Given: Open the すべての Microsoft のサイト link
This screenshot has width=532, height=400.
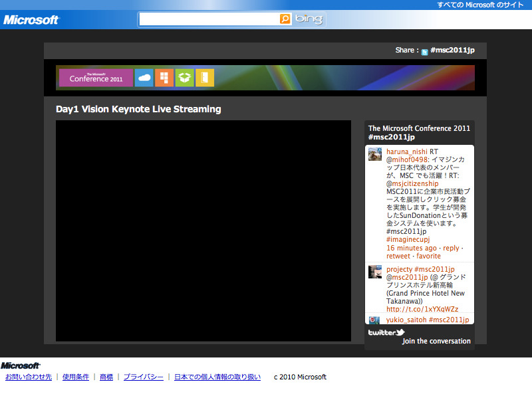Looking at the screenshot, I should click(x=480, y=5).
